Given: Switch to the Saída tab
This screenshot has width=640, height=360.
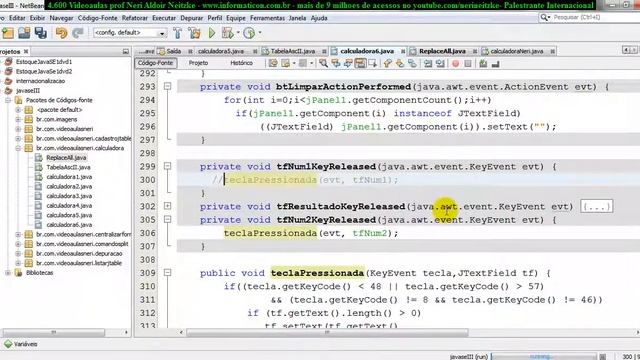Looking at the screenshot, I should coord(173,51).
